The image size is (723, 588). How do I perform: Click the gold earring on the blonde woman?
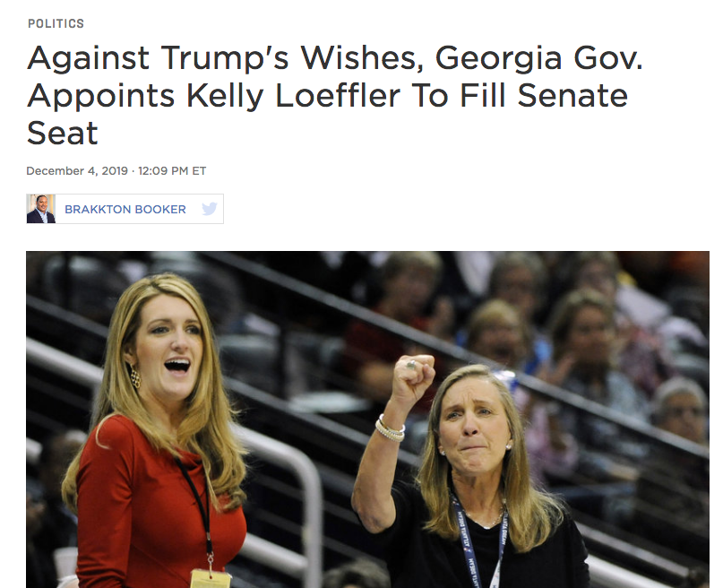point(135,377)
